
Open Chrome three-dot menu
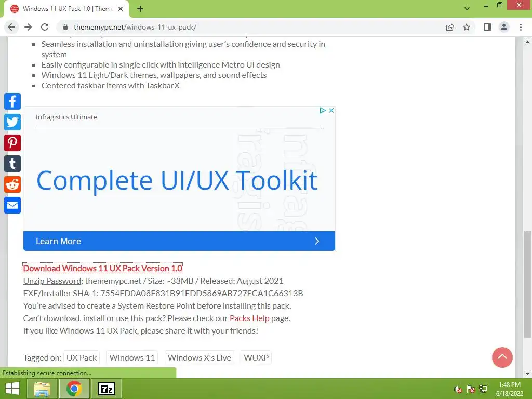pos(521,27)
